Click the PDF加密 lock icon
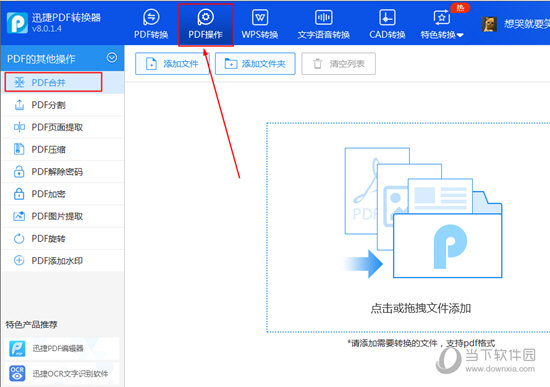This screenshot has height=387, width=550. click(19, 194)
